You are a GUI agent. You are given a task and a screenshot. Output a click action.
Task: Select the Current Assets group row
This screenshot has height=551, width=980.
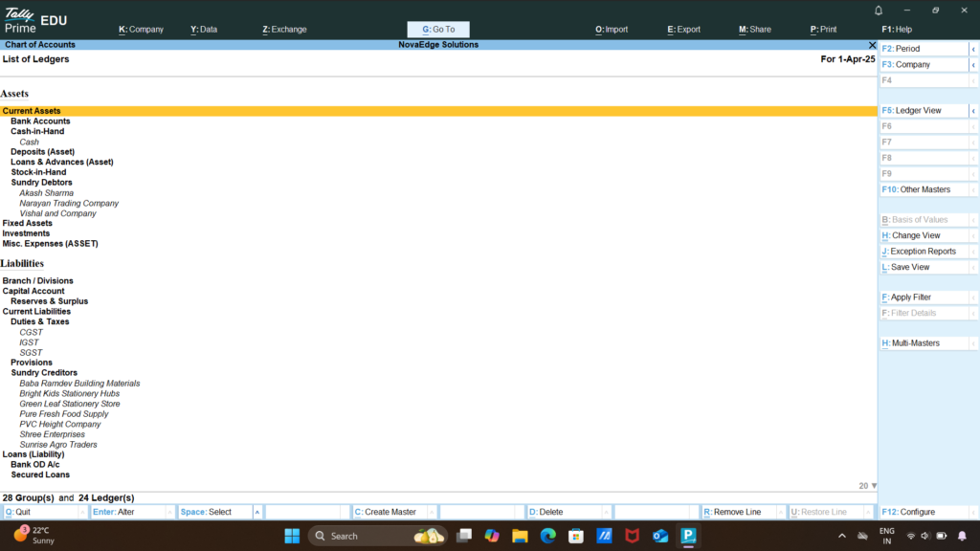coord(438,111)
